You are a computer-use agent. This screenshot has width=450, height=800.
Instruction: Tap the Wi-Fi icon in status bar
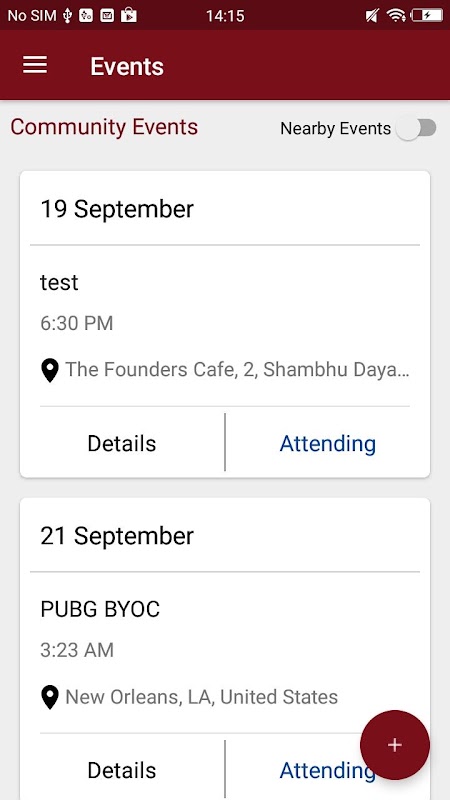[396, 16]
